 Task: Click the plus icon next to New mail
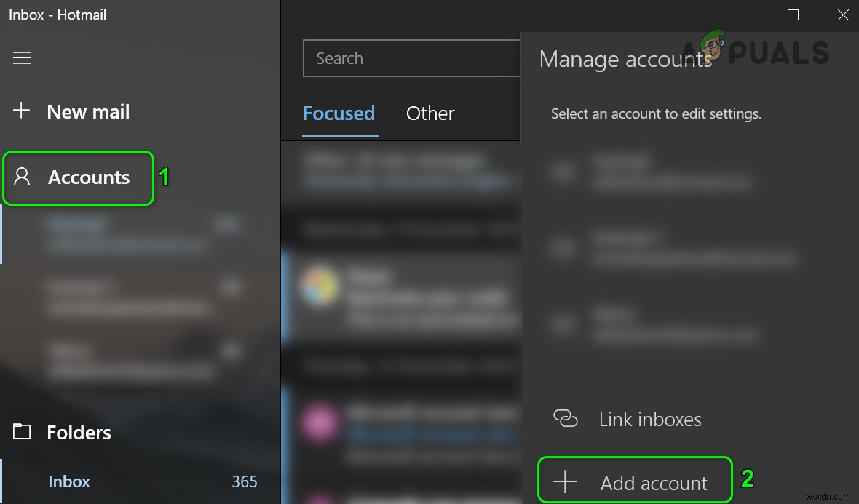click(22, 111)
